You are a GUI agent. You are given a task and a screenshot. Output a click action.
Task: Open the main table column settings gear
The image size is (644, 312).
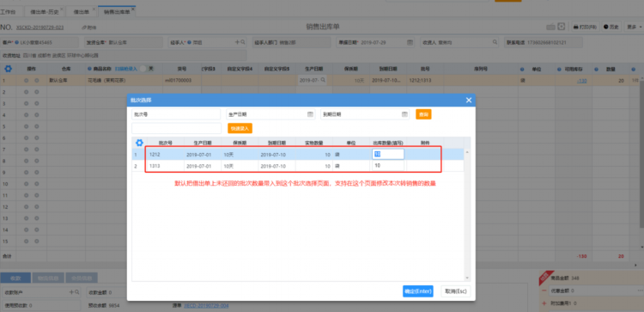click(8, 69)
